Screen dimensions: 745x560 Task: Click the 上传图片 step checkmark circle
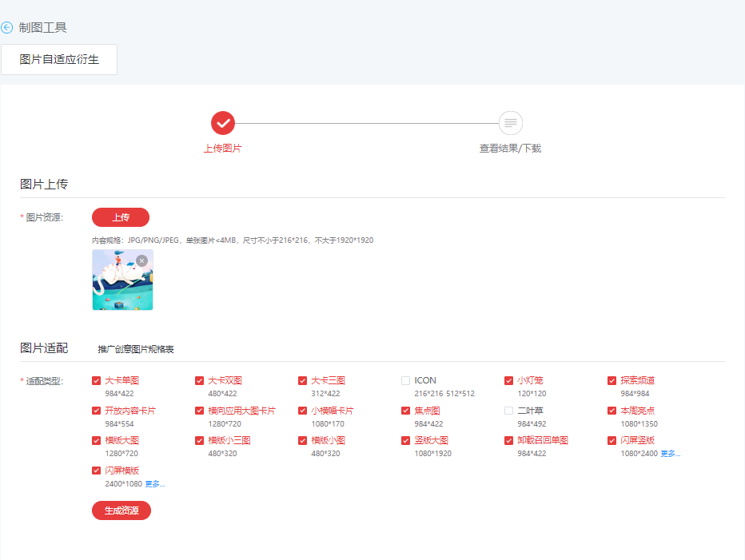223,123
